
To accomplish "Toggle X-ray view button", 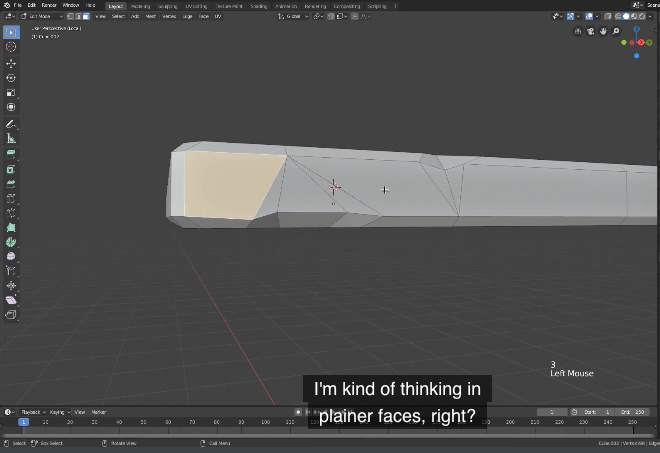I will 608,16.
